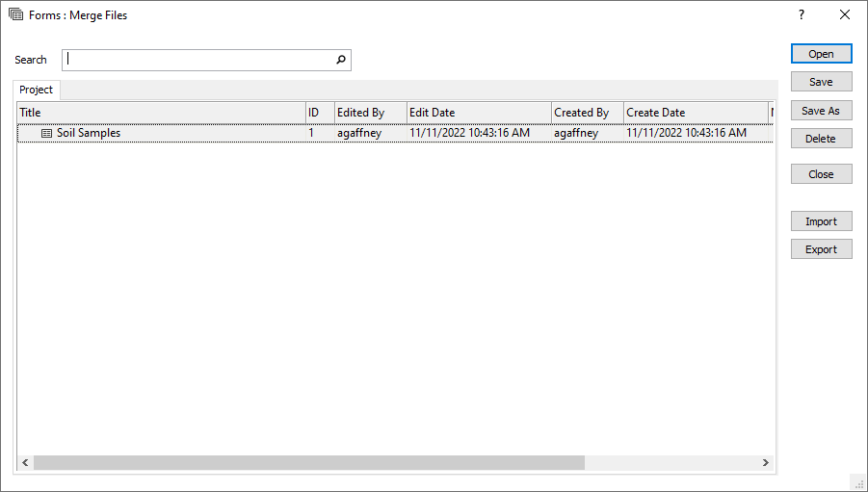The image size is (868, 492).
Task: Click the Soil Samples form icon
Action: pos(46,134)
